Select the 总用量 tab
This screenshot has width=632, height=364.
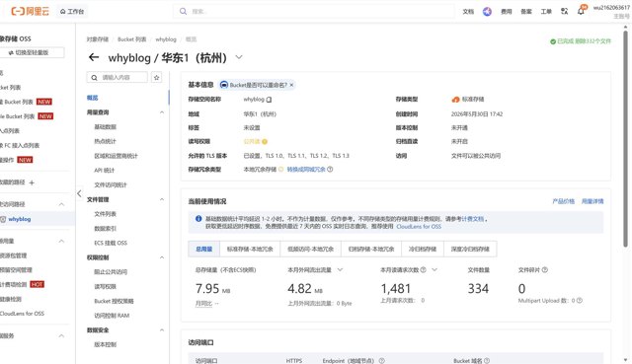coord(204,249)
